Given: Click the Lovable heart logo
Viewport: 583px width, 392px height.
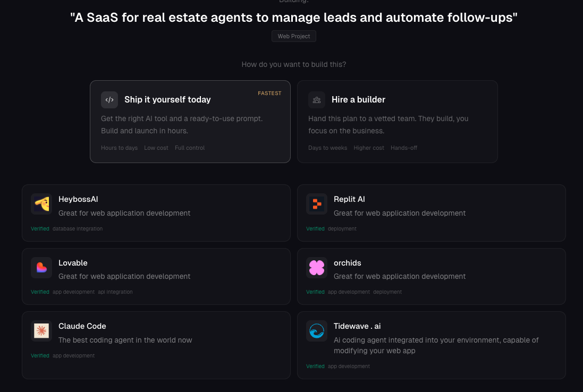Looking at the screenshot, I should 41,268.
